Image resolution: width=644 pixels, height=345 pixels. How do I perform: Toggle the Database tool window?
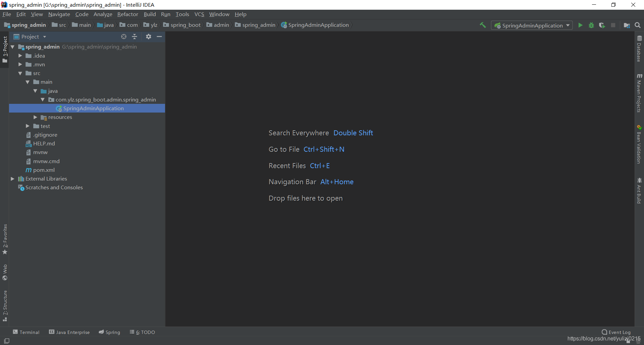tap(639, 49)
